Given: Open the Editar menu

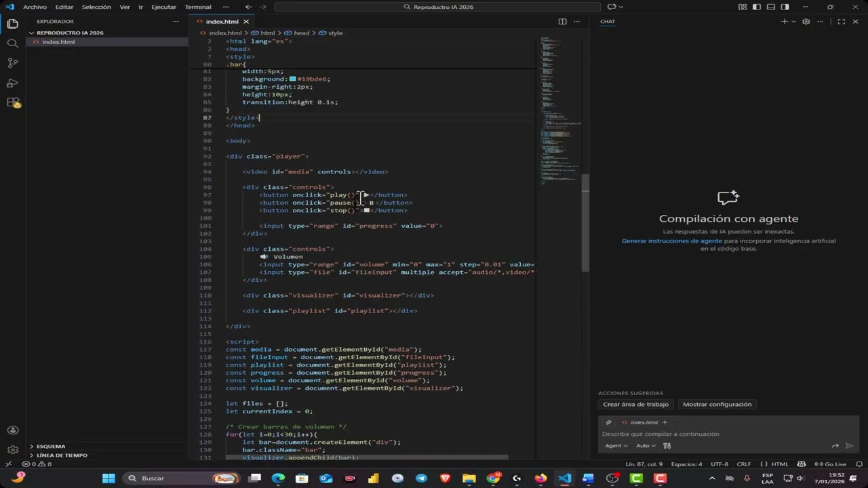Looking at the screenshot, I should click(64, 7).
